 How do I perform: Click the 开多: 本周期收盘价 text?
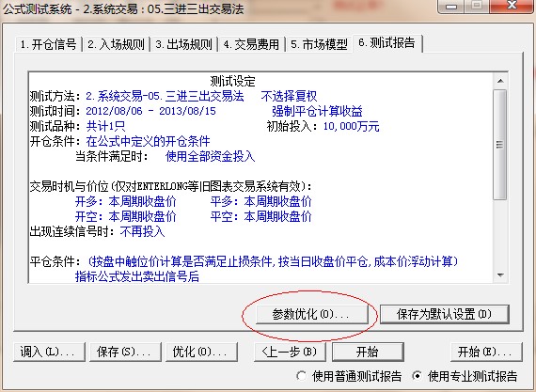[126, 201]
